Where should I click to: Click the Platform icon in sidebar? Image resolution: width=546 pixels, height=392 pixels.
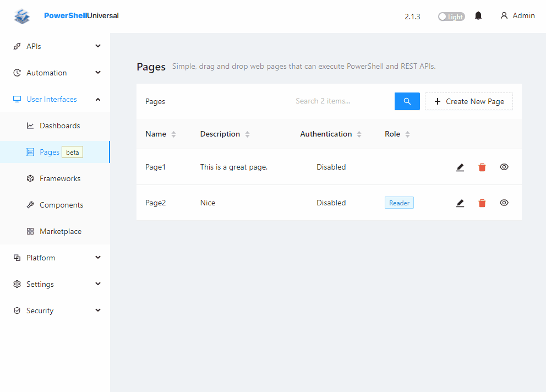17,258
